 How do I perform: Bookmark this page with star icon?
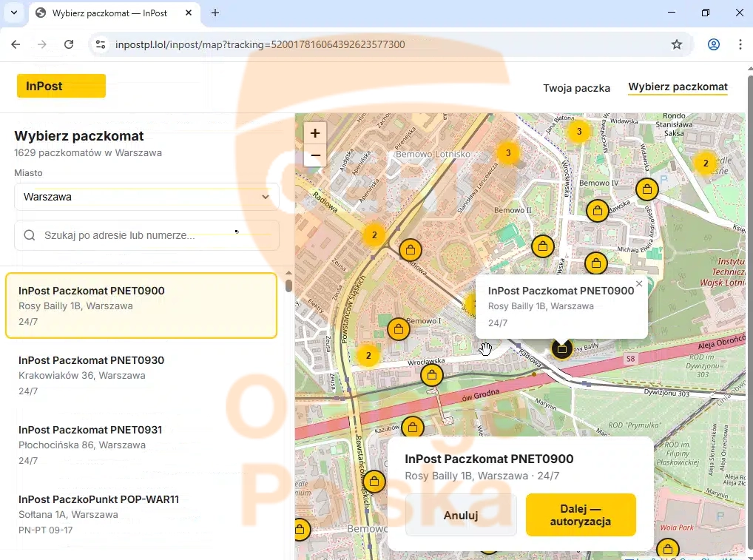[x=677, y=44]
